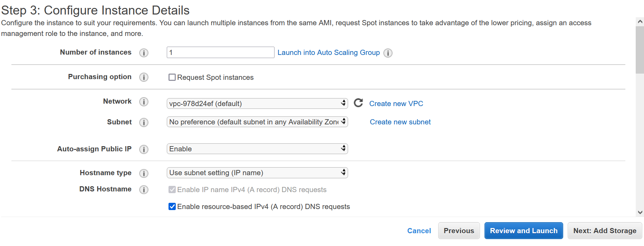Refresh the VPC network list
644x246 pixels.
(358, 103)
